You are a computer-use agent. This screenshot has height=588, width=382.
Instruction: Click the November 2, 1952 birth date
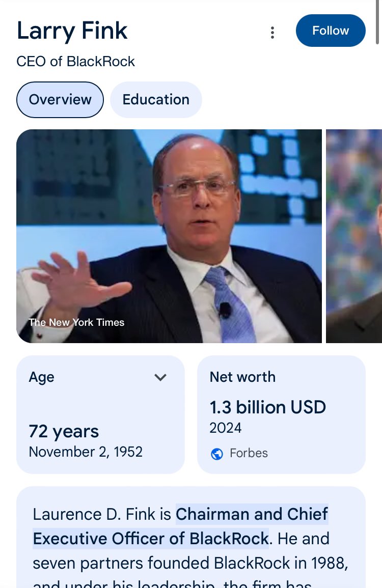(86, 452)
